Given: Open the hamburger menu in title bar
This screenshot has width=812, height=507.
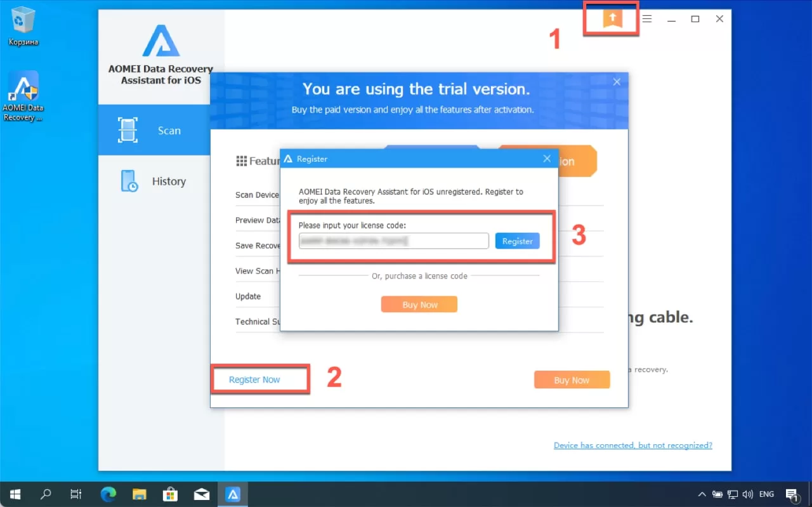Looking at the screenshot, I should pyautogui.click(x=647, y=19).
